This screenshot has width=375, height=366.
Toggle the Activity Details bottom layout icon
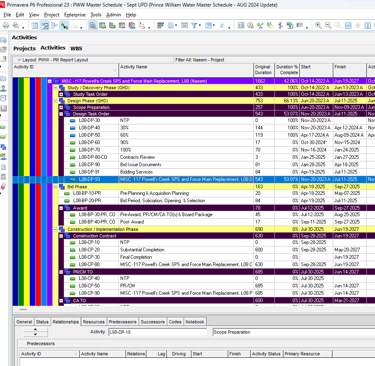pyautogui.click(x=93, y=26)
